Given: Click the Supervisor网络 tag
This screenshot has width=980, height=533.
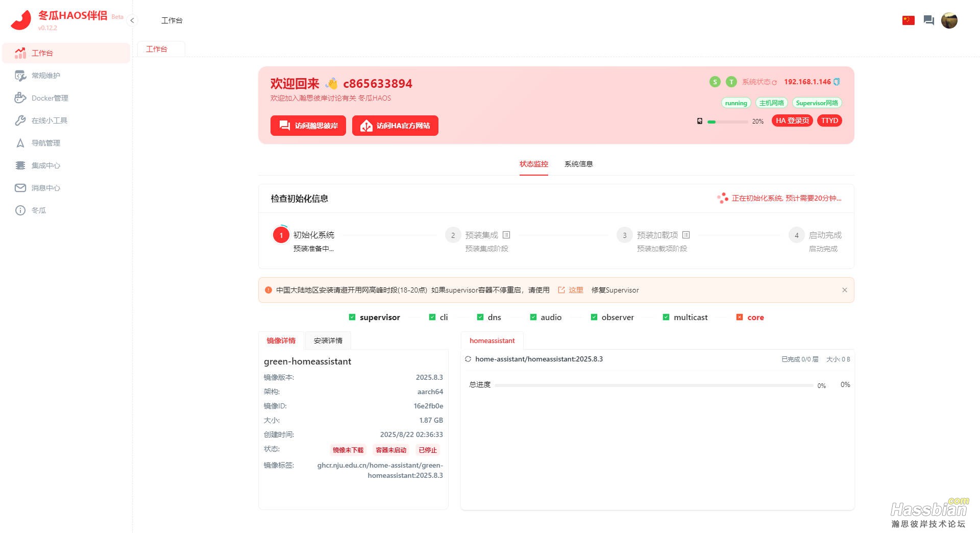Looking at the screenshot, I should tap(817, 103).
